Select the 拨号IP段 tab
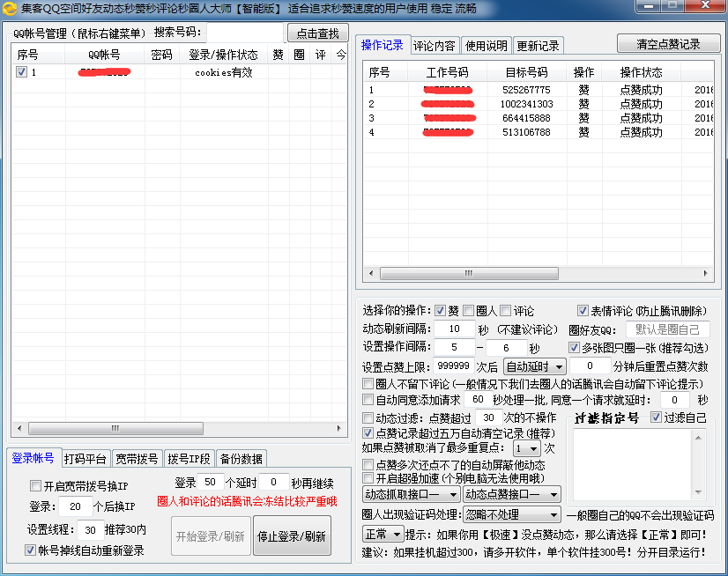 coord(189,459)
